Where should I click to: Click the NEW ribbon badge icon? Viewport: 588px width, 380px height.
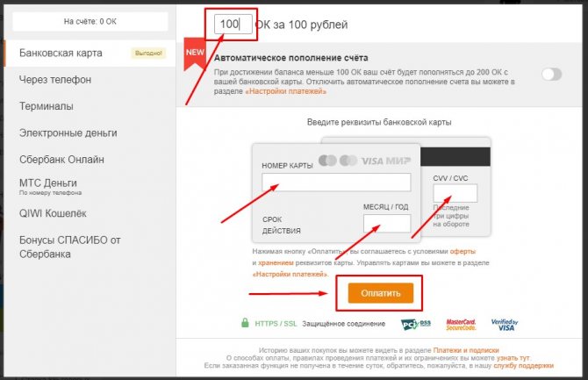click(195, 54)
